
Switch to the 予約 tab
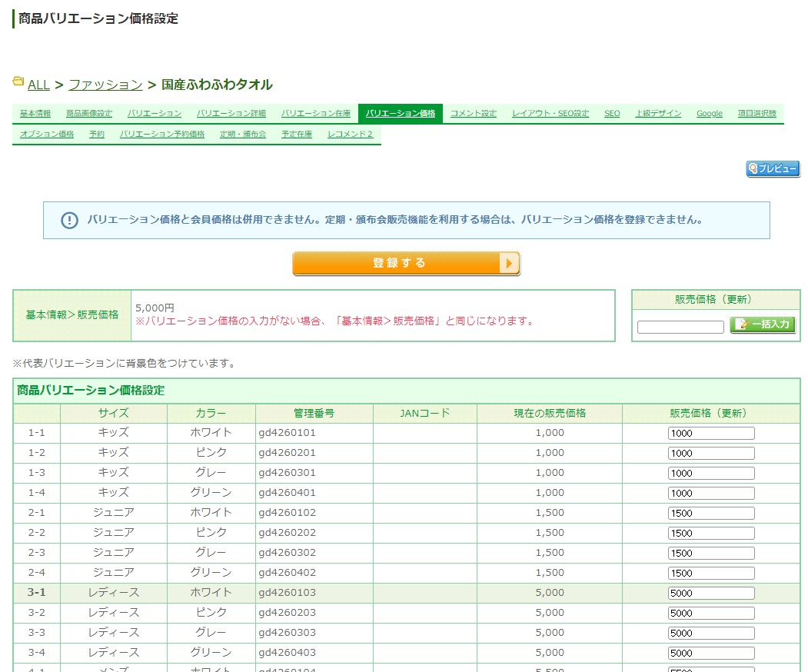pos(97,134)
